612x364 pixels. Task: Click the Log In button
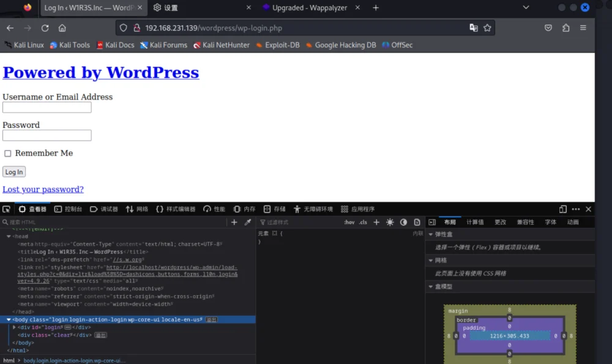tap(14, 172)
